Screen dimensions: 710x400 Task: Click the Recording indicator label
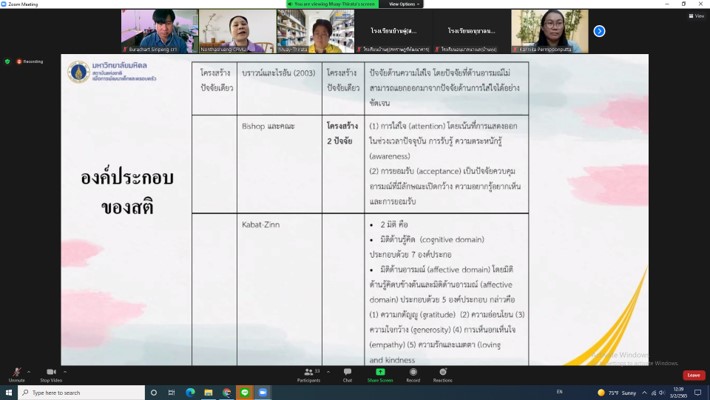pyautogui.click(x=32, y=61)
